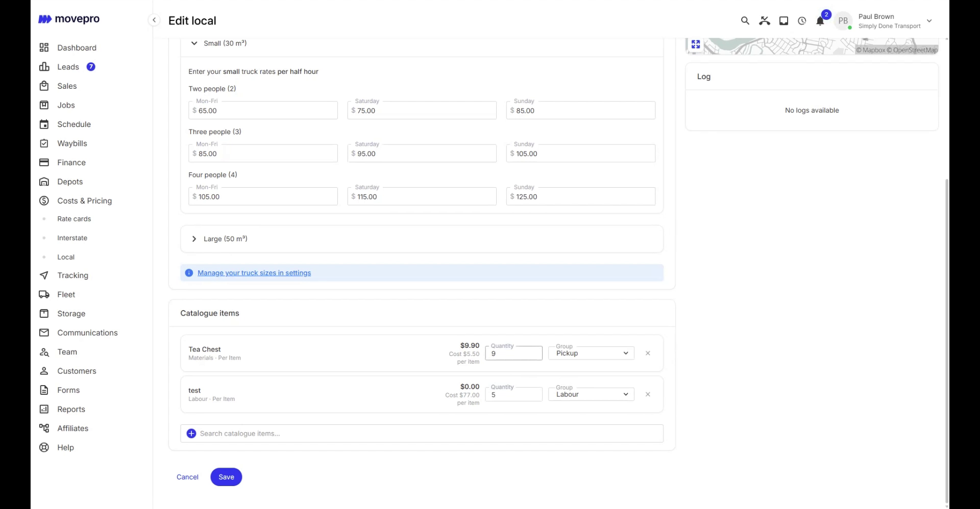This screenshot has width=980, height=509.
Task: Click the page vertical scrollbar
Action: tap(947, 342)
